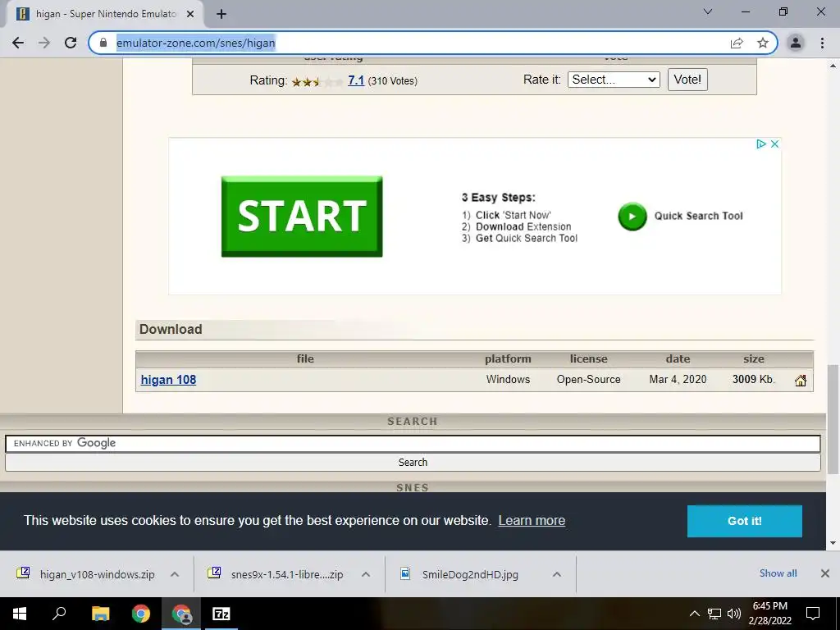The image size is (840, 630).
Task: Open the downloaded snes9x-1.54.1-libre zip
Action: pyautogui.click(x=286, y=574)
